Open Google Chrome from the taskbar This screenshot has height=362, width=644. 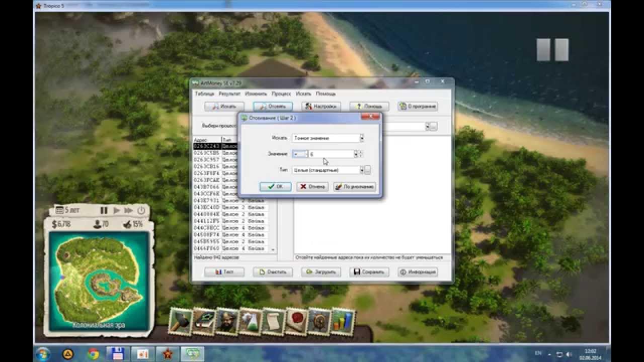(92, 353)
